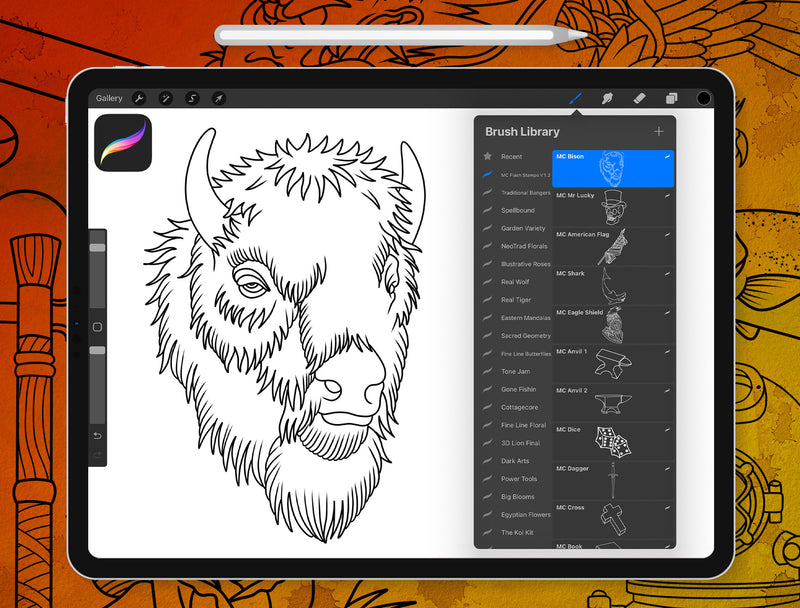Select the Real Wolf brush set

pos(518,282)
